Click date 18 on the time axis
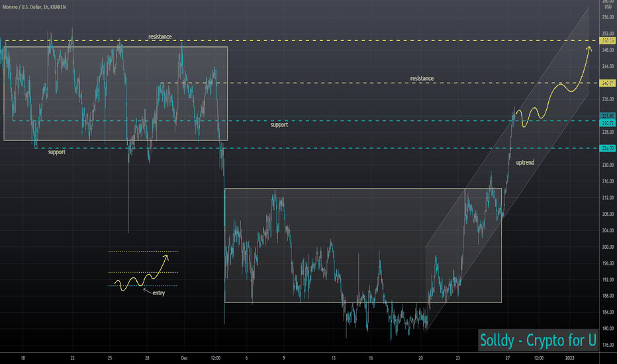The width and height of the screenshot is (617, 364). (23, 358)
